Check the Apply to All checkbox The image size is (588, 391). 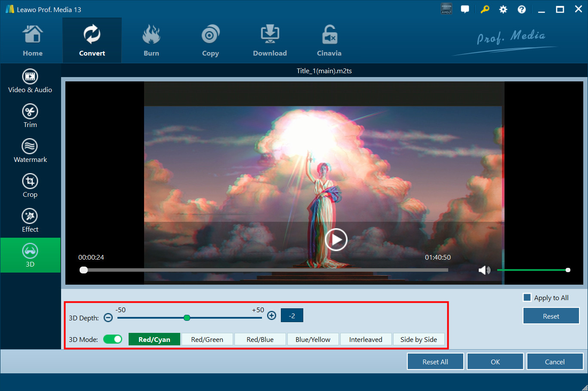pyautogui.click(x=527, y=298)
